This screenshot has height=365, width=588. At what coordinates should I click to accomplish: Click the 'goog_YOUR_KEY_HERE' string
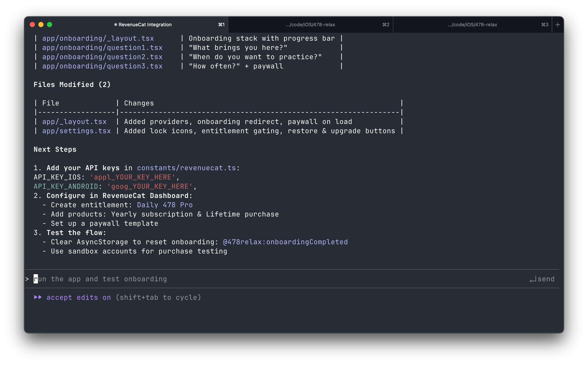(x=149, y=186)
